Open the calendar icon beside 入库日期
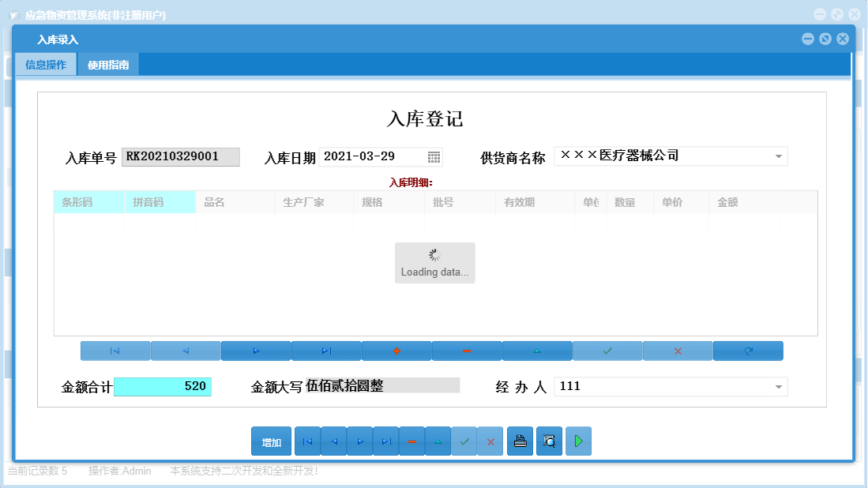Image resolution: width=868 pixels, height=488 pixels. (433, 156)
